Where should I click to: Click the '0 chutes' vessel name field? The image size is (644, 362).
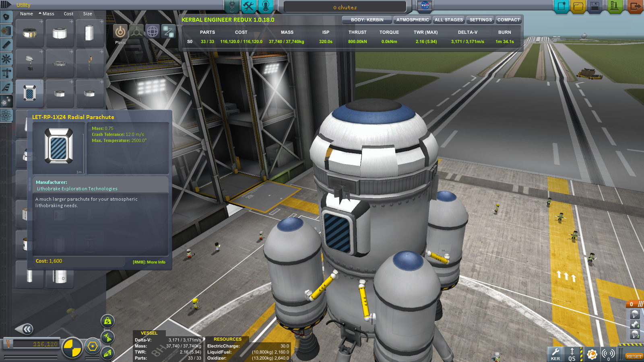point(345,7)
